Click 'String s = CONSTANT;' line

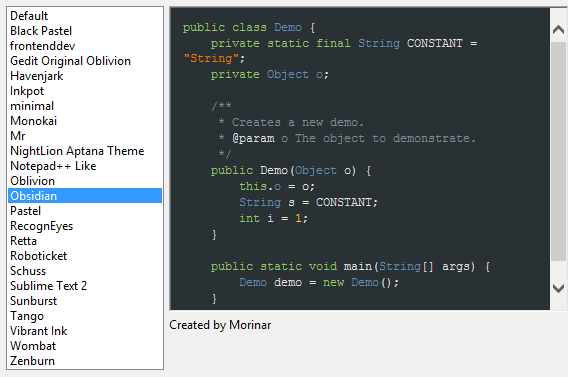pyautogui.click(x=308, y=202)
